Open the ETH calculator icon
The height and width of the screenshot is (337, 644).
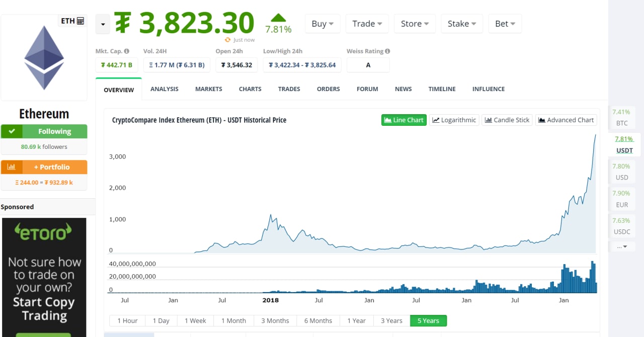[80, 21]
